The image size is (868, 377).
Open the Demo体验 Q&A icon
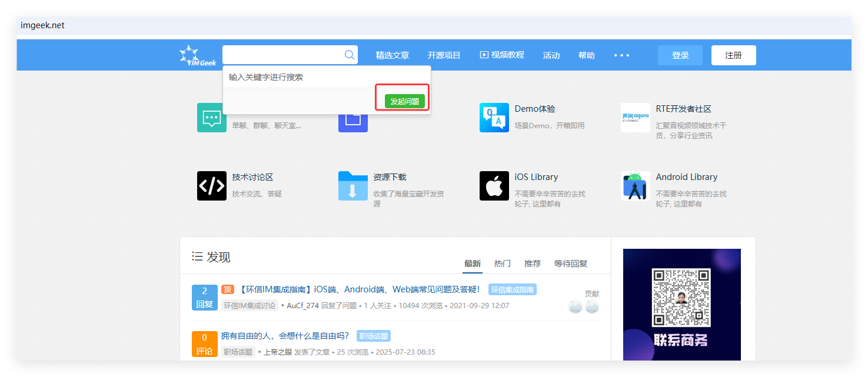[494, 118]
